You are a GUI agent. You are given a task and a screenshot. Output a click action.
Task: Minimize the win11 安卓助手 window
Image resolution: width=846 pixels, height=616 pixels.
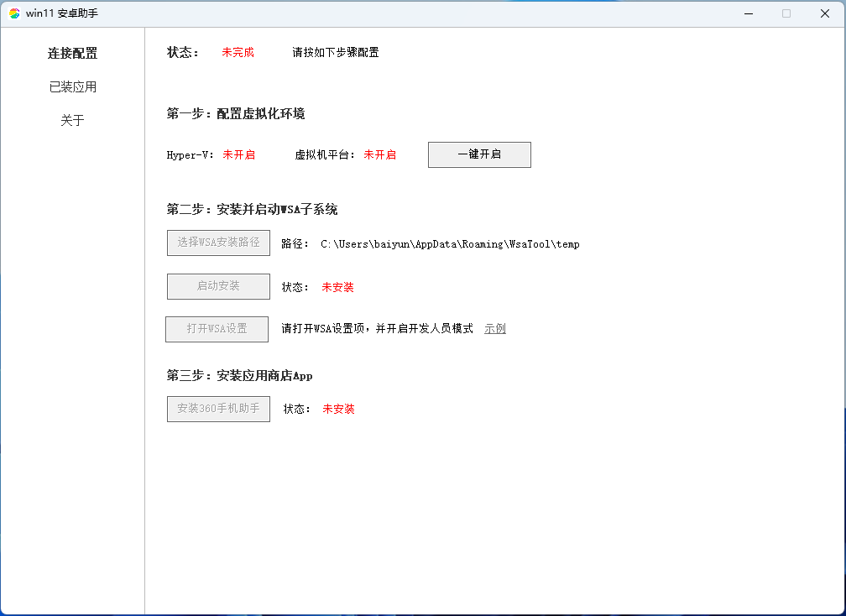point(748,13)
